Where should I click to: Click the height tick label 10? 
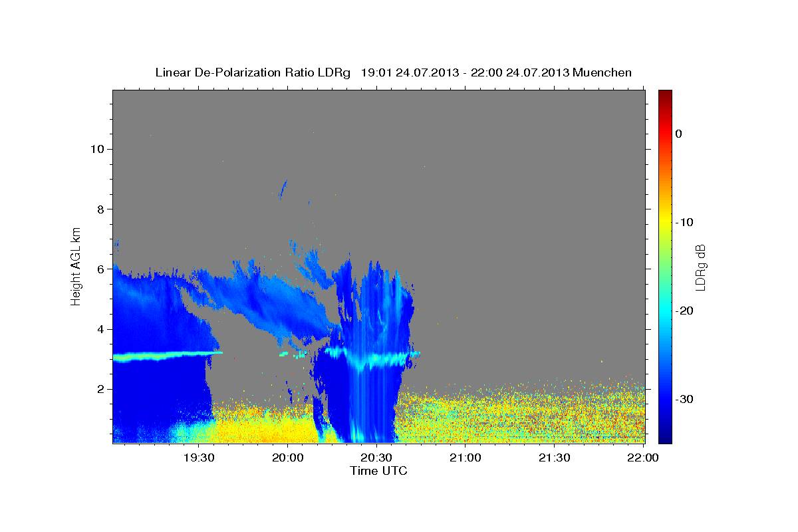click(x=96, y=149)
